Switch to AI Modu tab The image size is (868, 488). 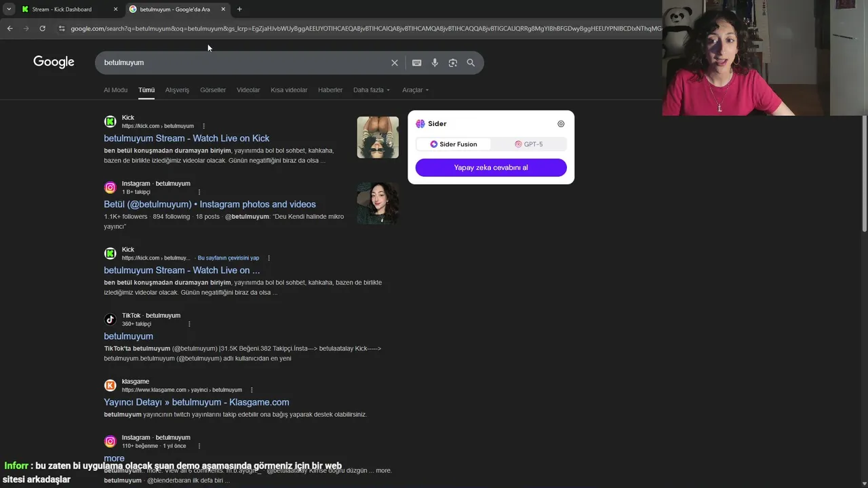[115, 90]
